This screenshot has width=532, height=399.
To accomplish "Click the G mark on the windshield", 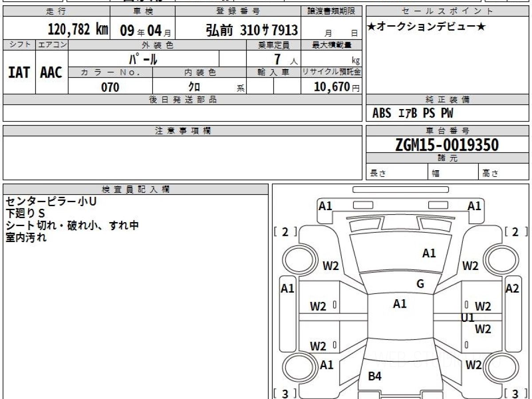I will click(x=420, y=284).
